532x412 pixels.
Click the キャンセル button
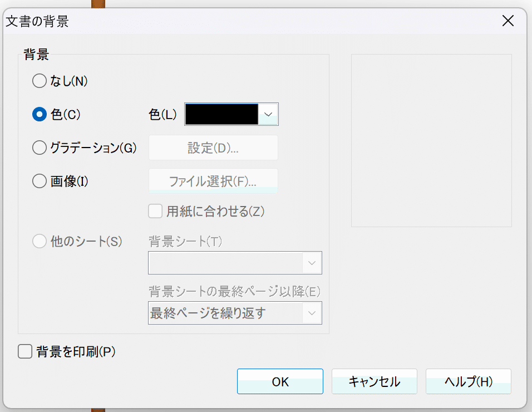pos(374,381)
